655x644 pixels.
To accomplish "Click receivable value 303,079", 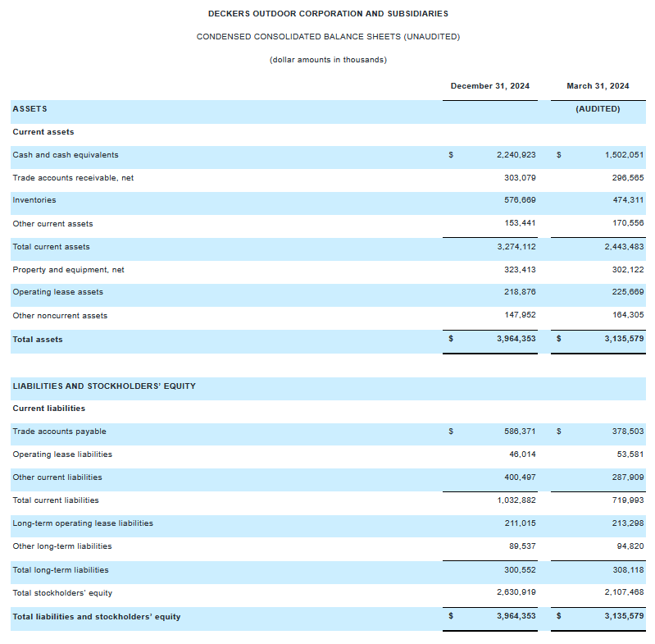I will [520, 178].
